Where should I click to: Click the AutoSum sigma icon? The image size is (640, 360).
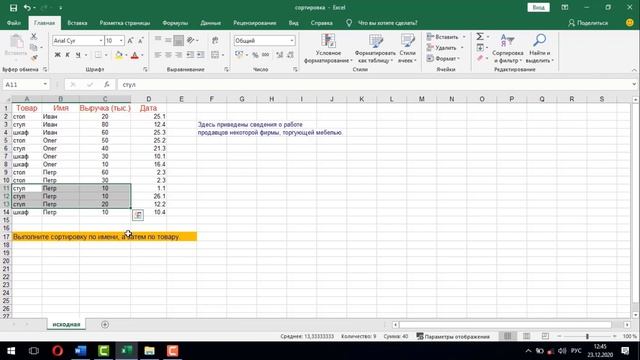tap(480, 37)
